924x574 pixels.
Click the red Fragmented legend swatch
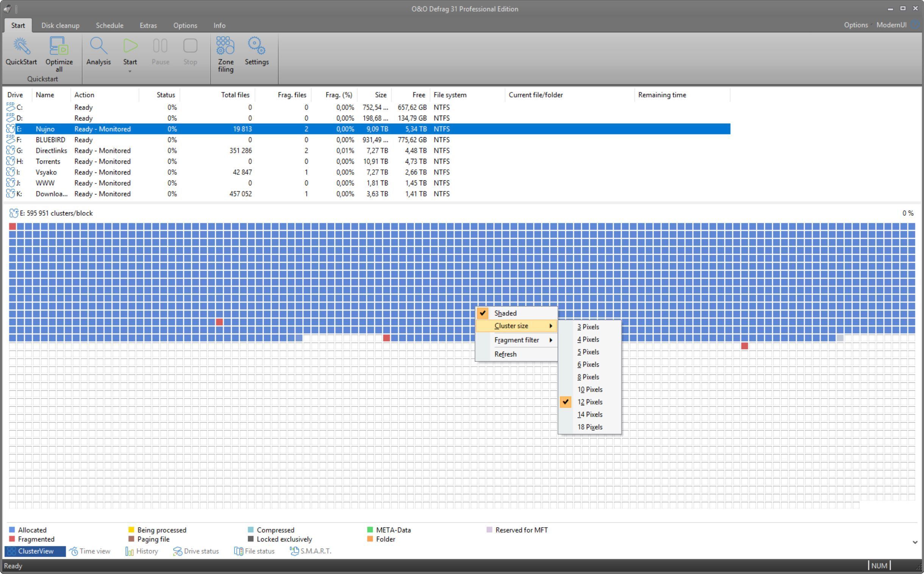12,539
